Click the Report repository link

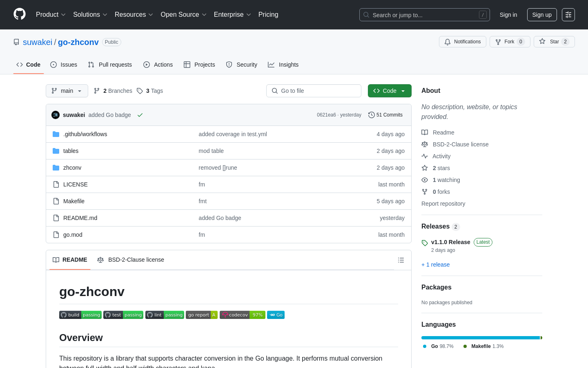tap(443, 204)
